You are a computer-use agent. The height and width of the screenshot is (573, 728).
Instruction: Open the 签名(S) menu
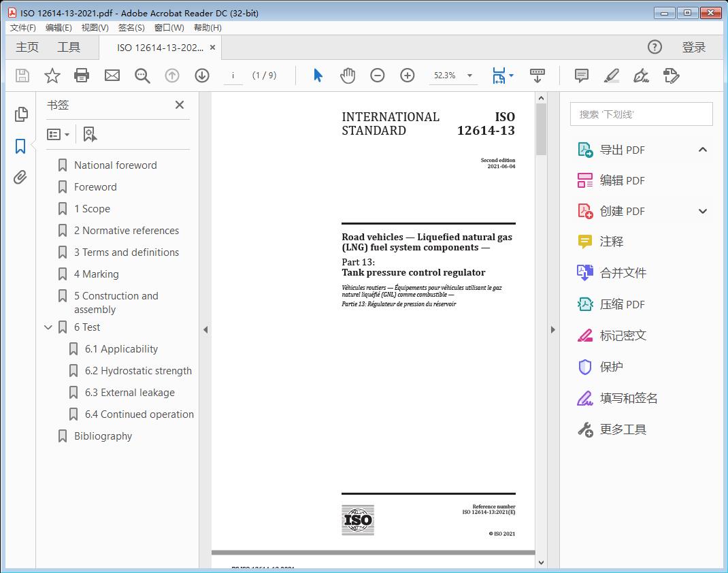pyautogui.click(x=131, y=28)
